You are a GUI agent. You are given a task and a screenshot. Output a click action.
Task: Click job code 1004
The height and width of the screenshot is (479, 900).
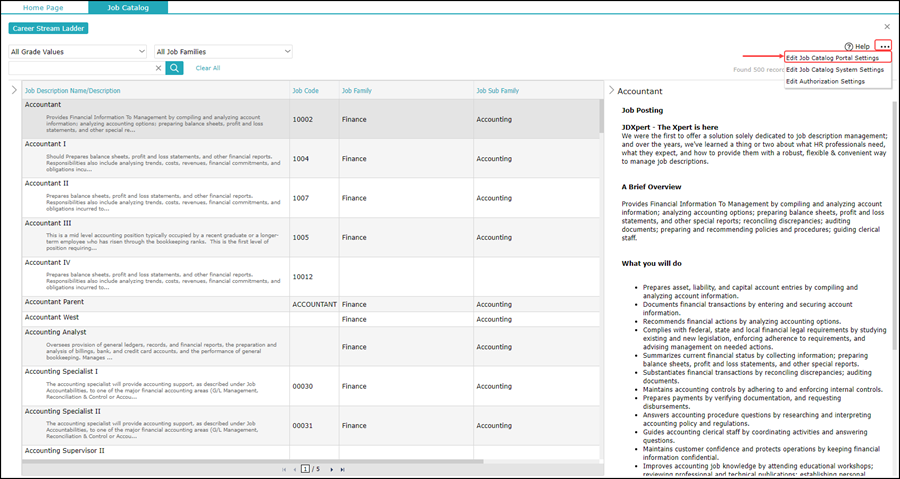pyautogui.click(x=301, y=158)
